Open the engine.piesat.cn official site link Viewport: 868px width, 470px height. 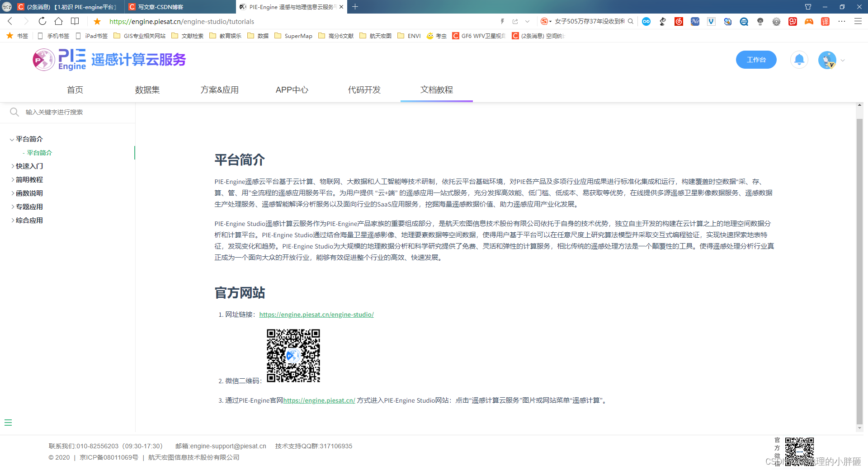click(x=319, y=400)
